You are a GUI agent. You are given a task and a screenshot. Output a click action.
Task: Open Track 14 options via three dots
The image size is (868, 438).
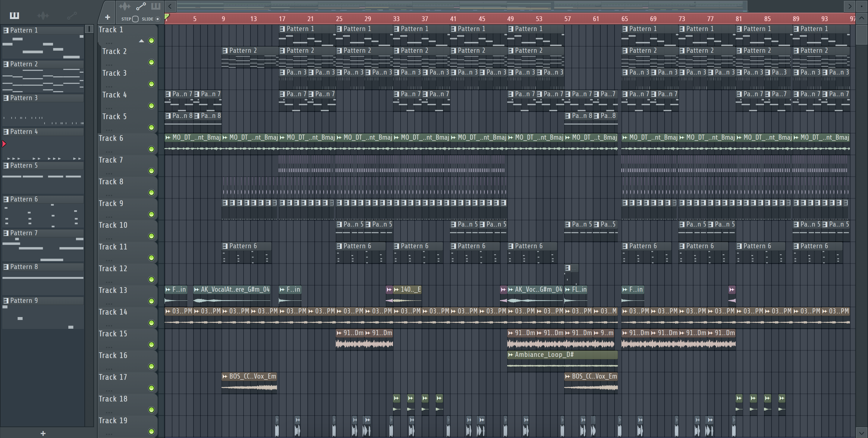(x=109, y=325)
